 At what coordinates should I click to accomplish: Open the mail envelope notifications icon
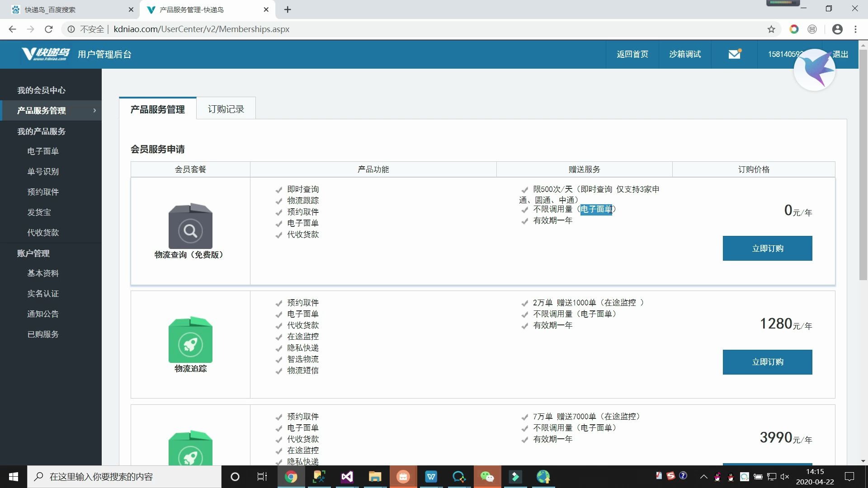(x=735, y=54)
